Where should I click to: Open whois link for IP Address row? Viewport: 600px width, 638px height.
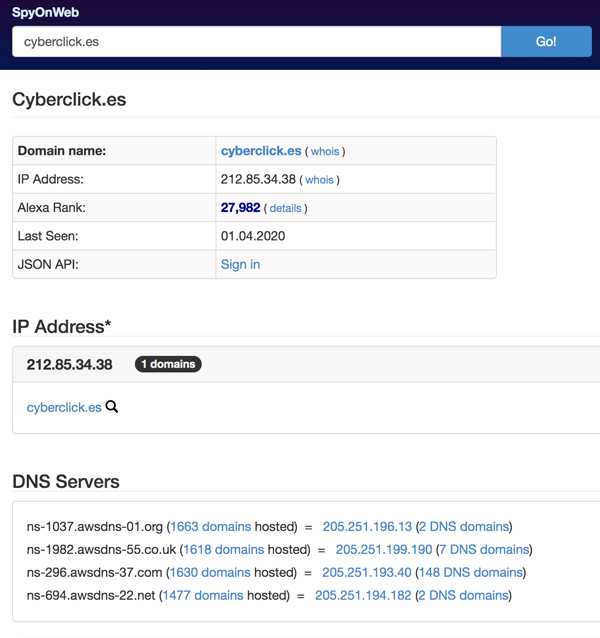tap(319, 180)
